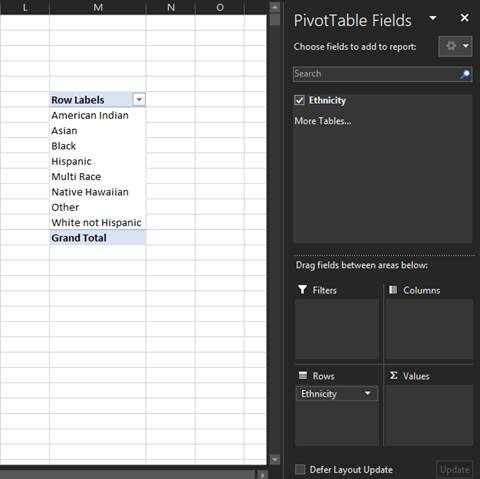Open the PivotTable Fields tools gear menu
Screen dimensions: 480x479
455,46
